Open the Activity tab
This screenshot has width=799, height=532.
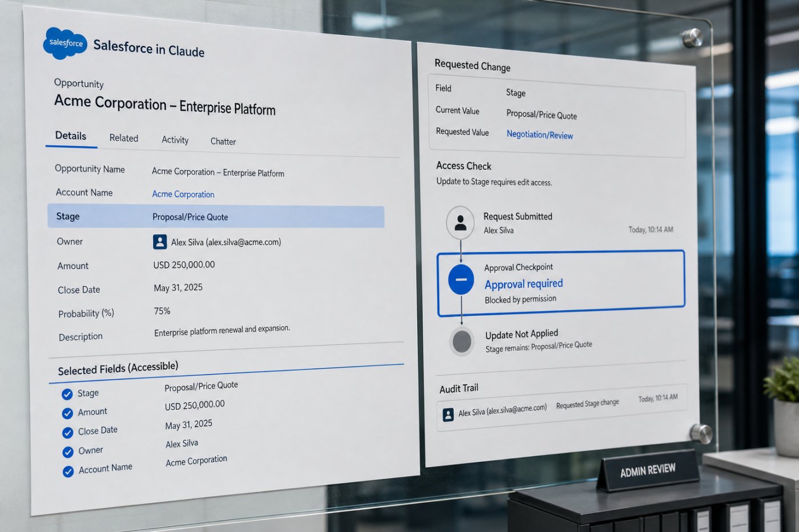(175, 140)
